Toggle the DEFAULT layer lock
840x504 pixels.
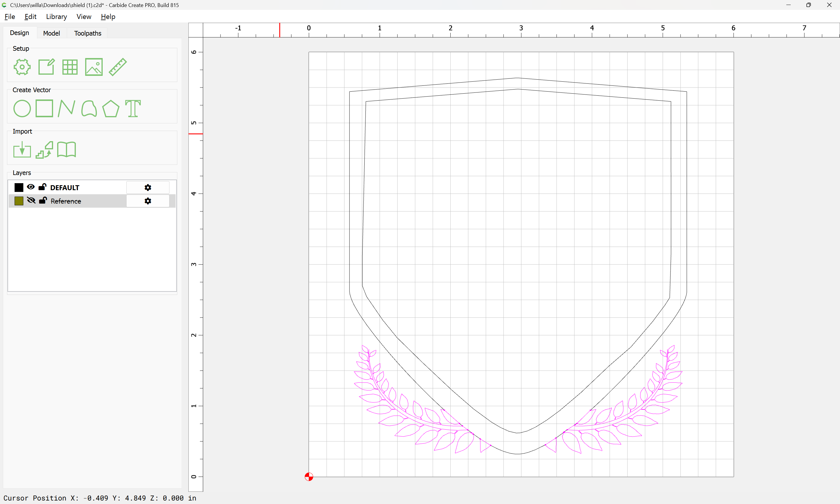click(x=43, y=187)
